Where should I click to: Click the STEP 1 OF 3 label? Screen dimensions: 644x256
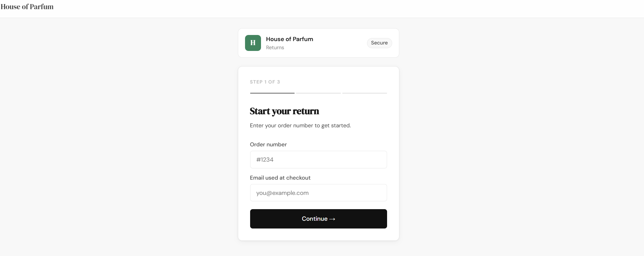click(265, 82)
